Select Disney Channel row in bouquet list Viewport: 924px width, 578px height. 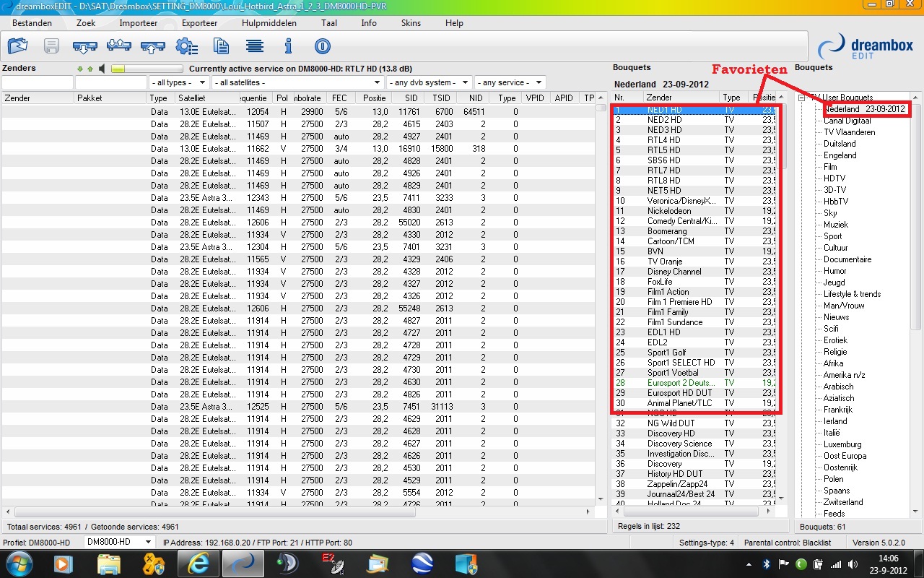coord(696,272)
